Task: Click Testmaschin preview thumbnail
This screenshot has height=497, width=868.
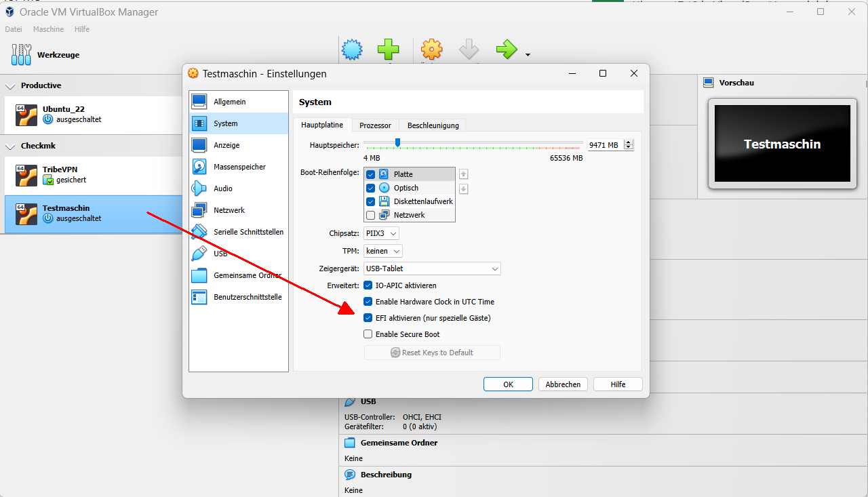Action: 782,144
